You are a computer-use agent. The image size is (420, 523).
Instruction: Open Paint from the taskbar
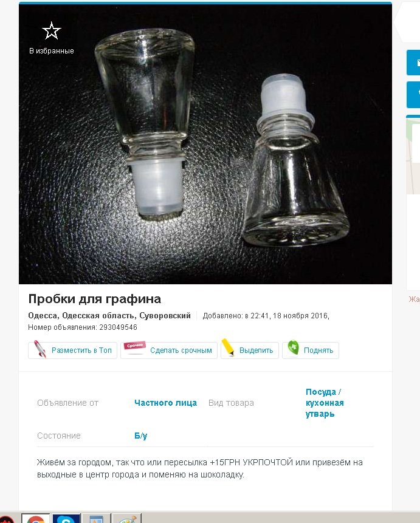(x=127, y=519)
